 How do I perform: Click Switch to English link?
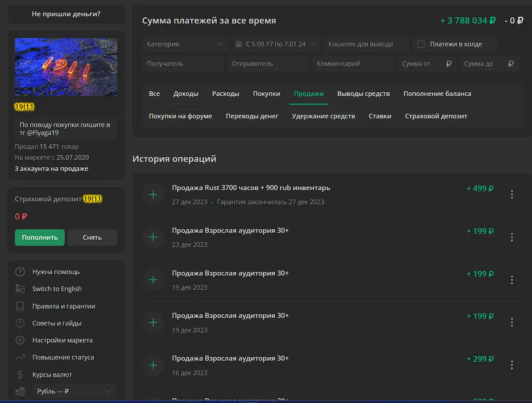point(57,289)
